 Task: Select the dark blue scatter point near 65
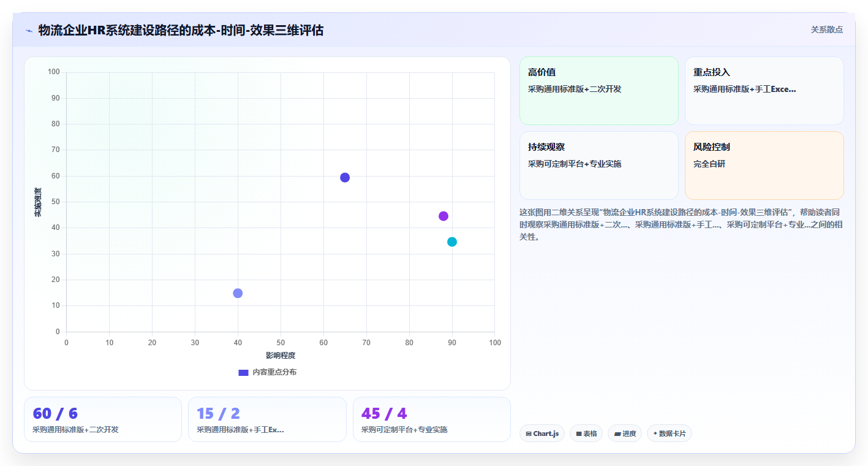(345, 178)
